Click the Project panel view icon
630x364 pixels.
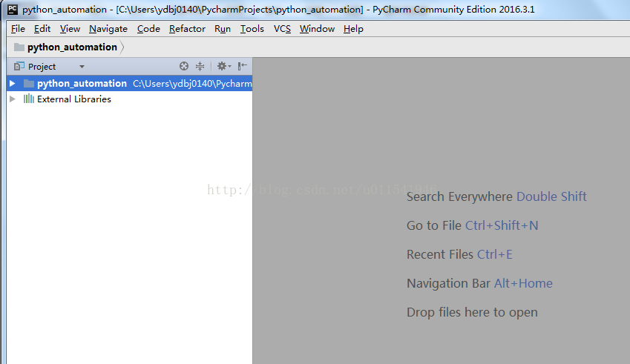(19, 66)
